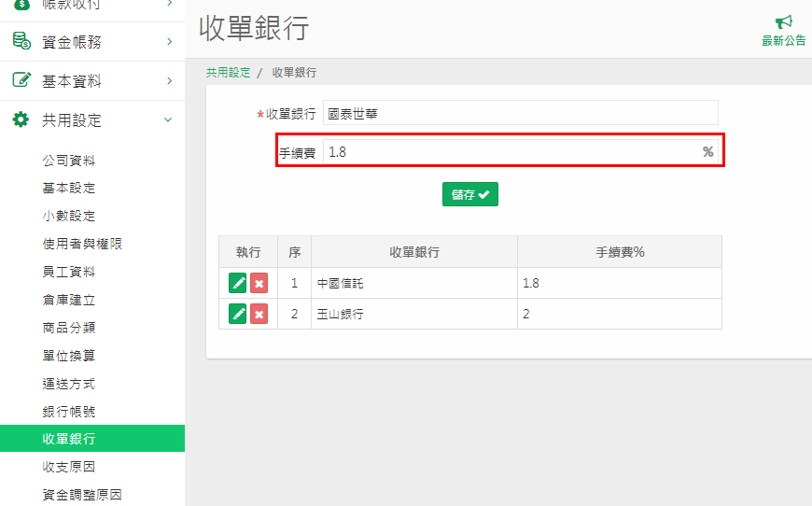
Task: Open 小數設定 in the sidebar
Action: coord(69,216)
